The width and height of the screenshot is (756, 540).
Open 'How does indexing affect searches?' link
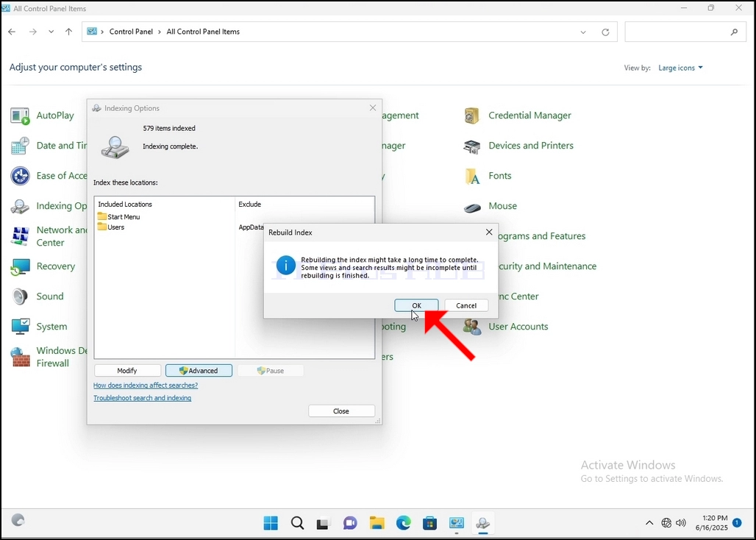click(146, 386)
